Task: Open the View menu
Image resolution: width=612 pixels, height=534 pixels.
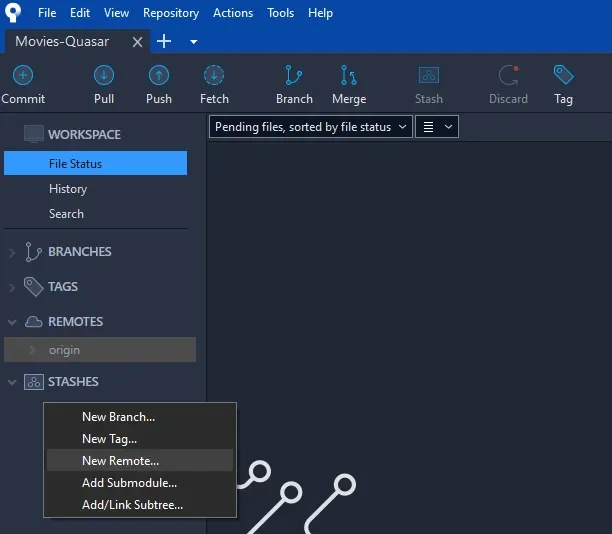Action: coord(116,13)
